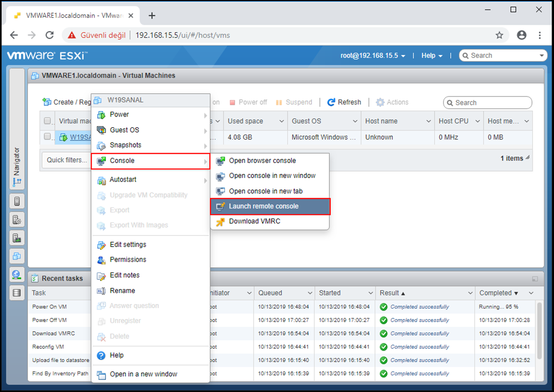Screen dimensions: 554x392
Task: Choose Edit settings from context menu
Action: pyautogui.click(x=150, y=245)
